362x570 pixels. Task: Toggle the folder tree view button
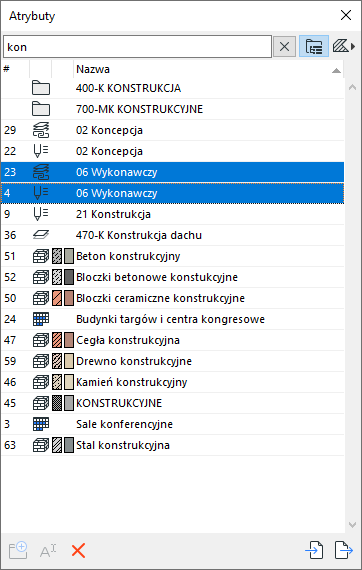pyautogui.click(x=314, y=47)
